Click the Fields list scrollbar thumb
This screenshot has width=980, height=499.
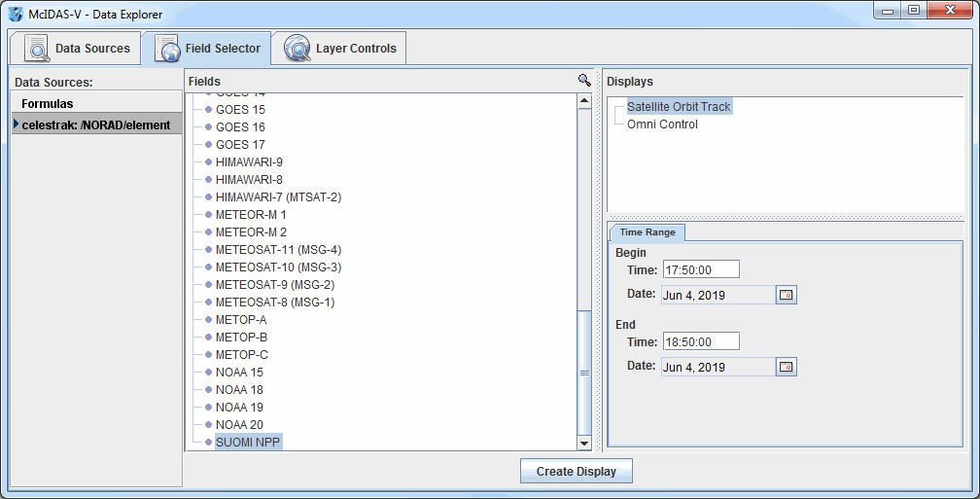click(584, 373)
